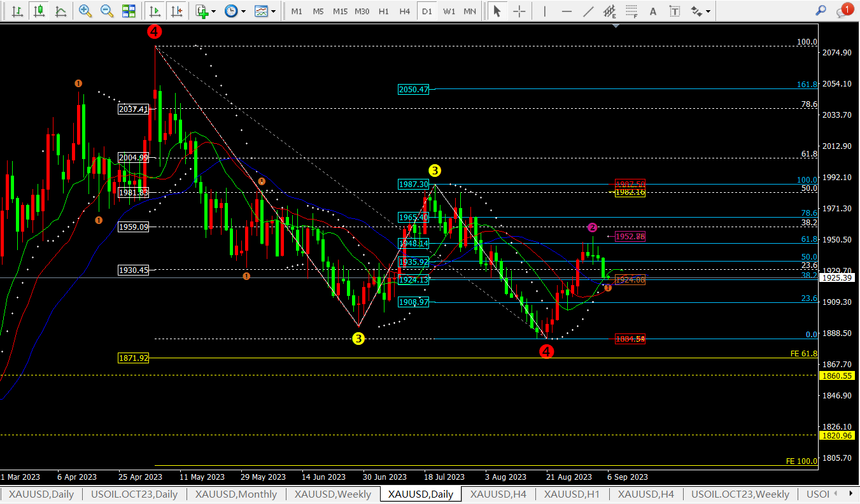
Task: Switch chart to candlestick mode
Action: (x=39, y=11)
